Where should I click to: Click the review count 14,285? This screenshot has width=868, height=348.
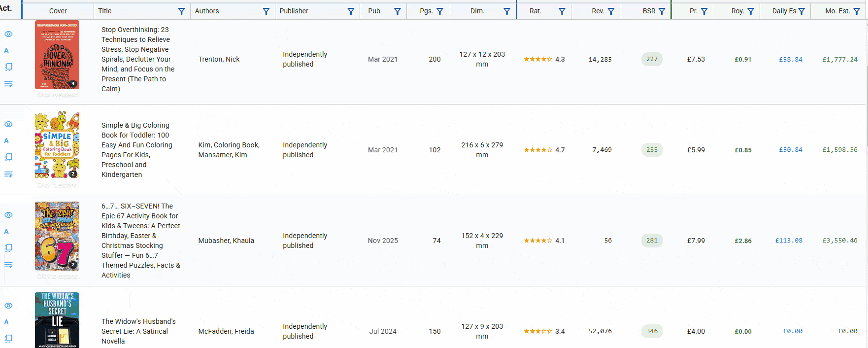point(600,59)
